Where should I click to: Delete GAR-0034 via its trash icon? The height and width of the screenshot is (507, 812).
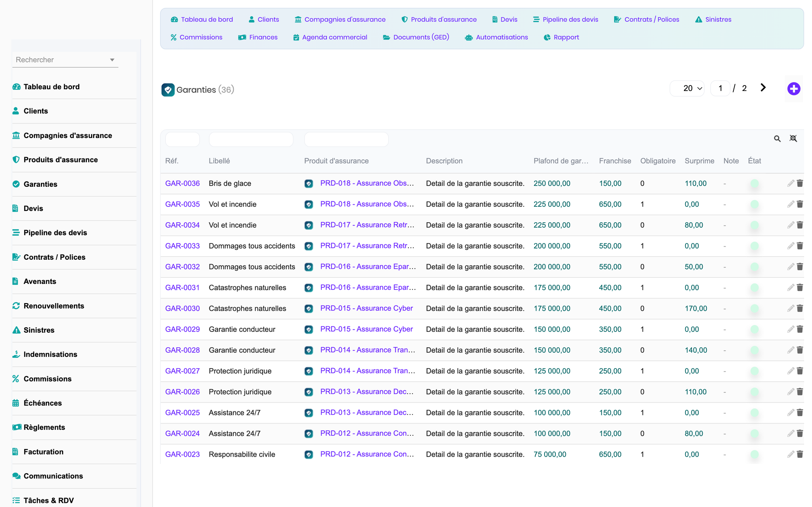coord(800,225)
